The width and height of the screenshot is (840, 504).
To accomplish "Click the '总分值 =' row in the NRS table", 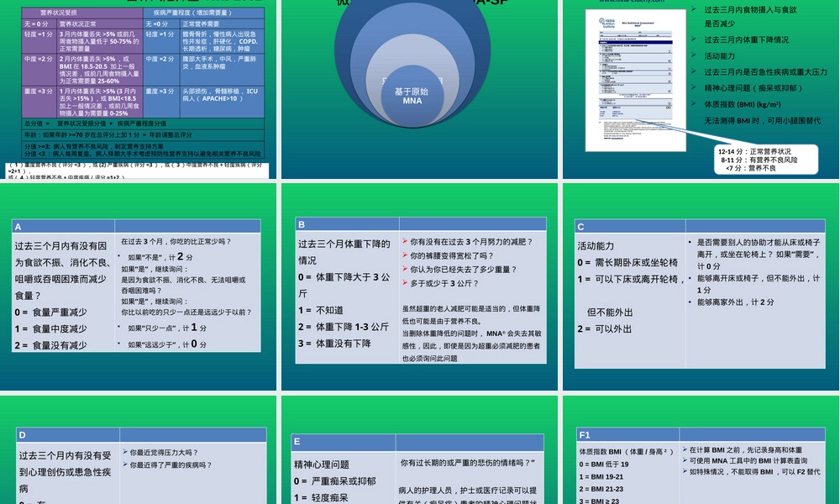I will (x=143, y=123).
